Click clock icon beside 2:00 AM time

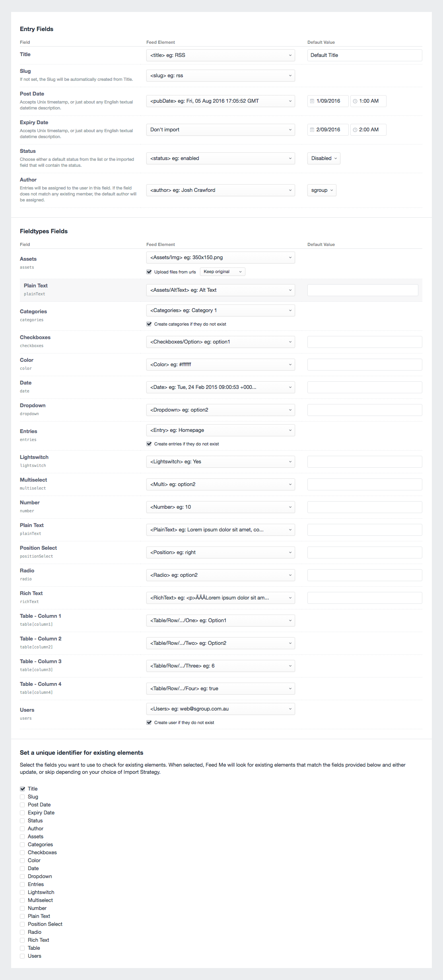(x=355, y=130)
